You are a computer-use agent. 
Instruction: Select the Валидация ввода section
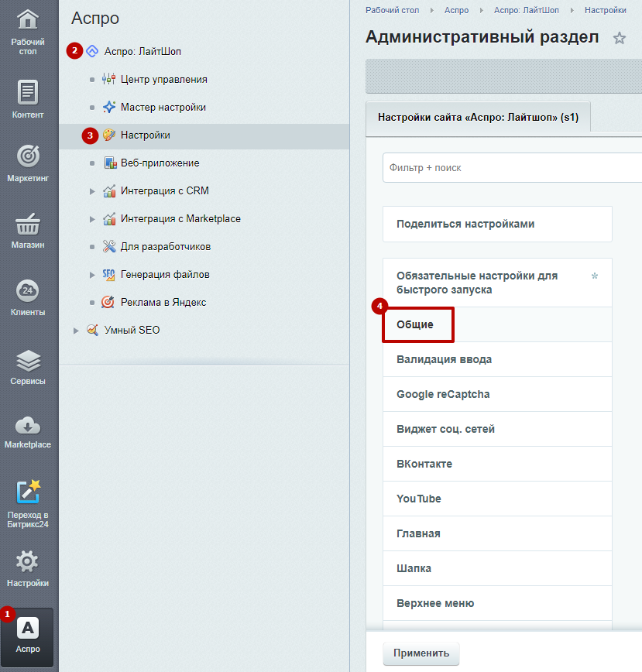(498, 359)
